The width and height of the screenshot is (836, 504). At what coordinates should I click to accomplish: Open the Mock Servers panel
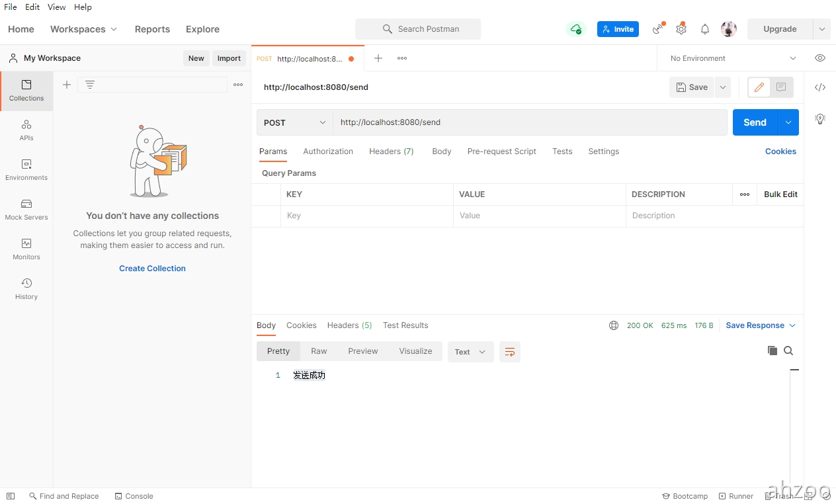pos(26,210)
